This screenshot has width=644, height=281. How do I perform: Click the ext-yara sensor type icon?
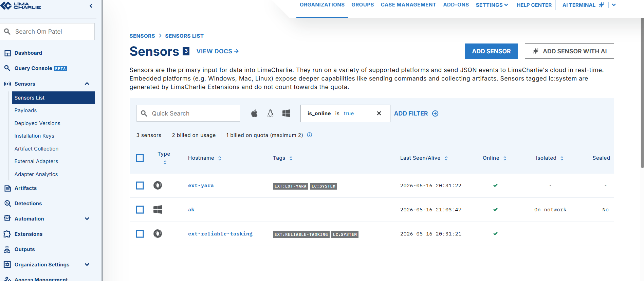click(x=158, y=186)
